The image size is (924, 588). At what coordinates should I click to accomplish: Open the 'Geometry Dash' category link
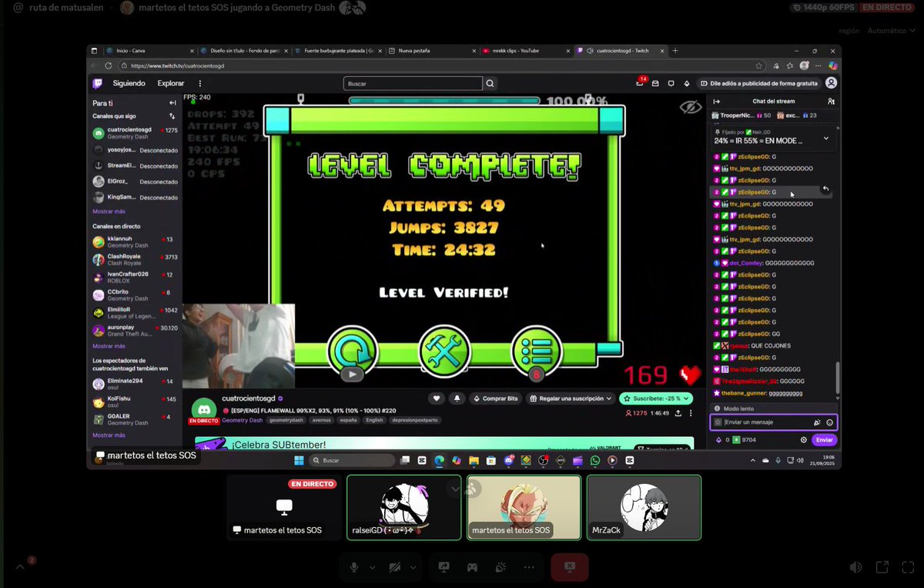[x=242, y=420]
